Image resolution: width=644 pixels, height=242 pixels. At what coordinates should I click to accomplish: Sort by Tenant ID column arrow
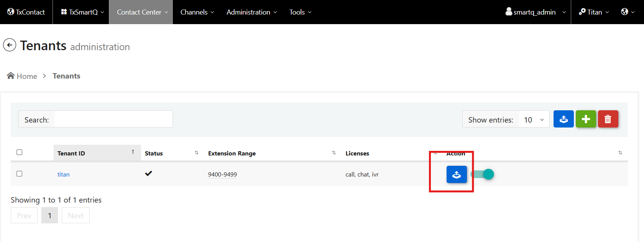click(x=133, y=152)
